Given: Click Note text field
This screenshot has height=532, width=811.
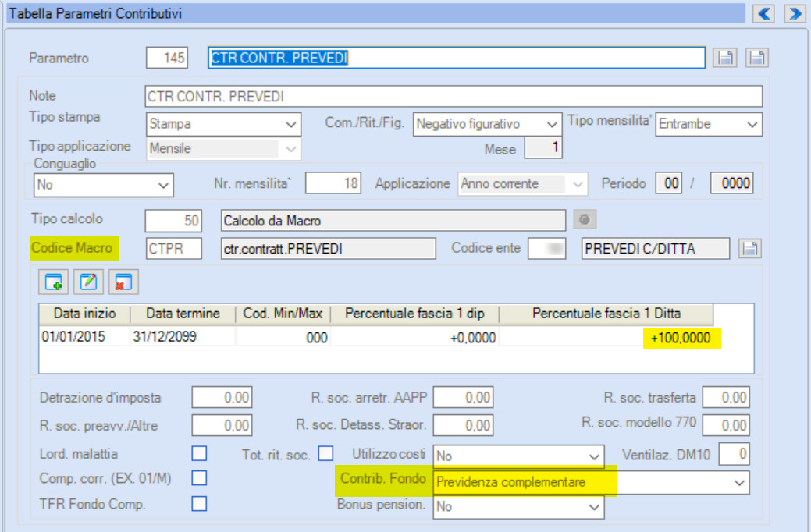Looking at the screenshot, I should pyautogui.click(x=454, y=97).
